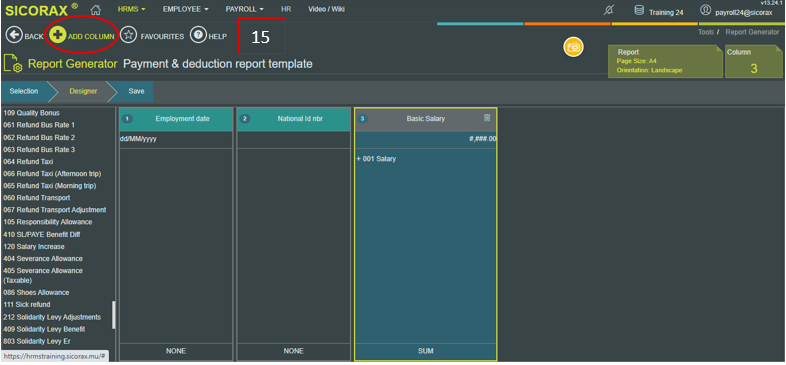Image resolution: width=786 pixels, height=365 pixels.
Task: Select '065 Refund Taxi (Morning trip)'
Action: [x=50, y=186]
